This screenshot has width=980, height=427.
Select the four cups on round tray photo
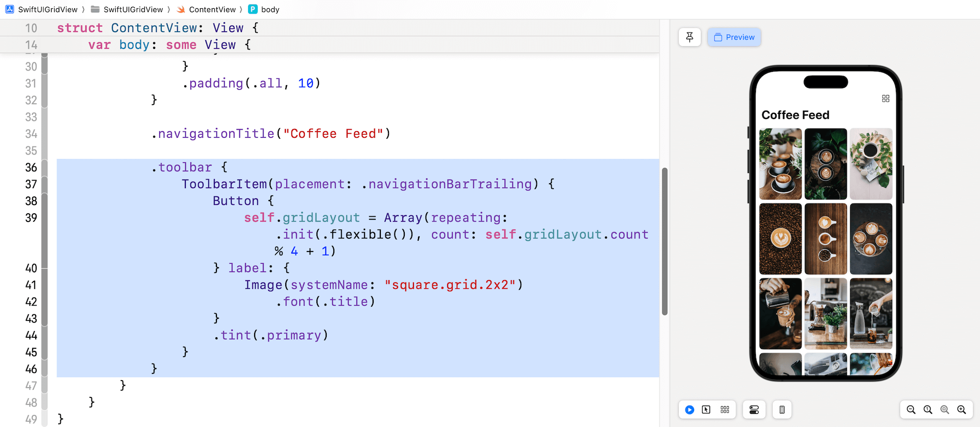[871, 239]
